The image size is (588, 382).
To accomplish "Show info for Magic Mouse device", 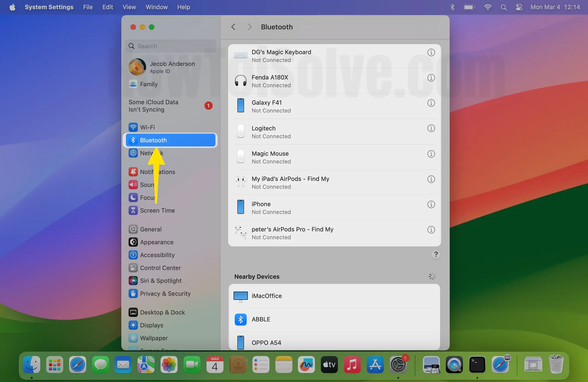I will point(431,154).
